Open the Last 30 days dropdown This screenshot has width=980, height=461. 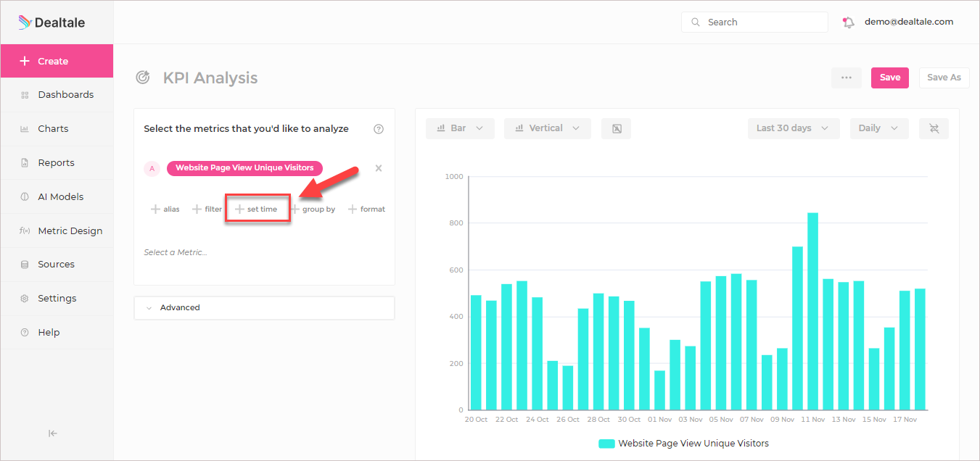coord(794,128)
